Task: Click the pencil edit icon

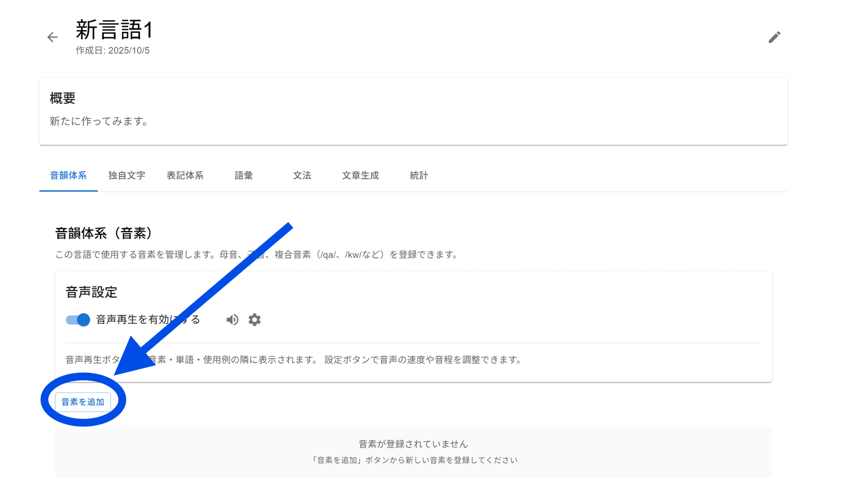Action: tap(774, 37)
